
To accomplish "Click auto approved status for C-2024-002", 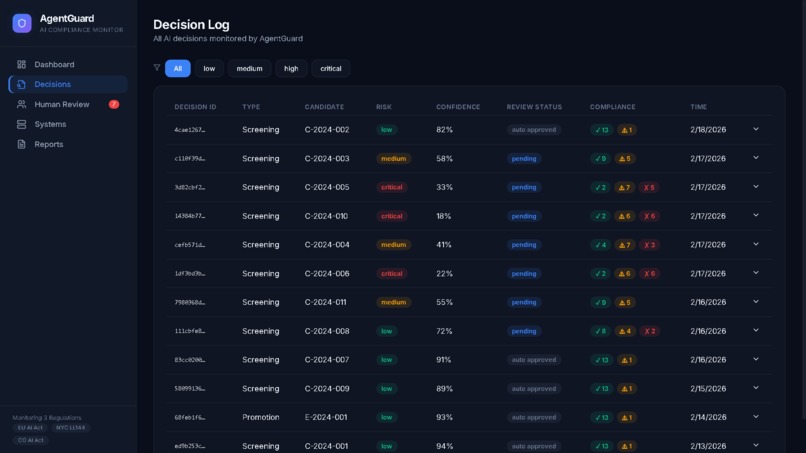I will click(534, 130).
